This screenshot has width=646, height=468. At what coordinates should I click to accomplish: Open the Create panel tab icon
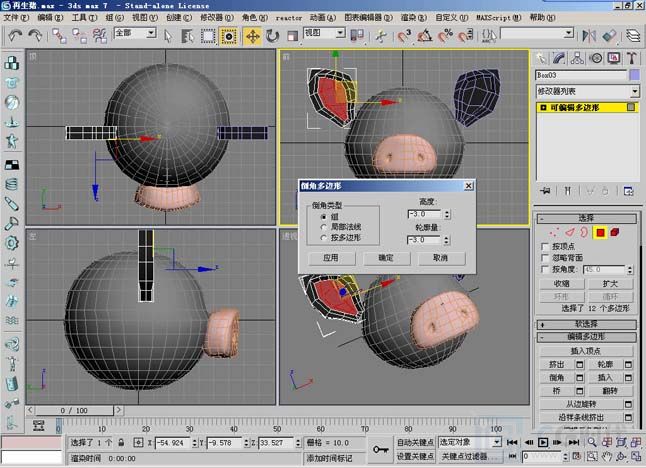(x=541, y=58)
